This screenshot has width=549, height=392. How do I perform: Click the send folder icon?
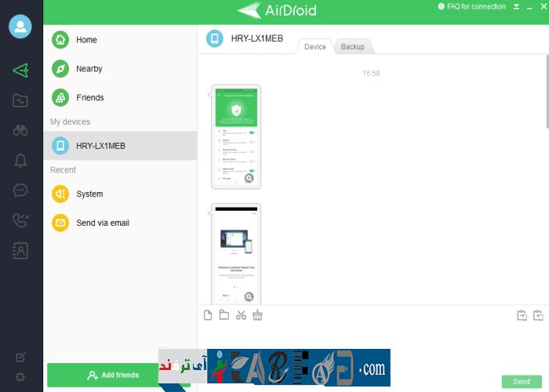tap(224, 315)
